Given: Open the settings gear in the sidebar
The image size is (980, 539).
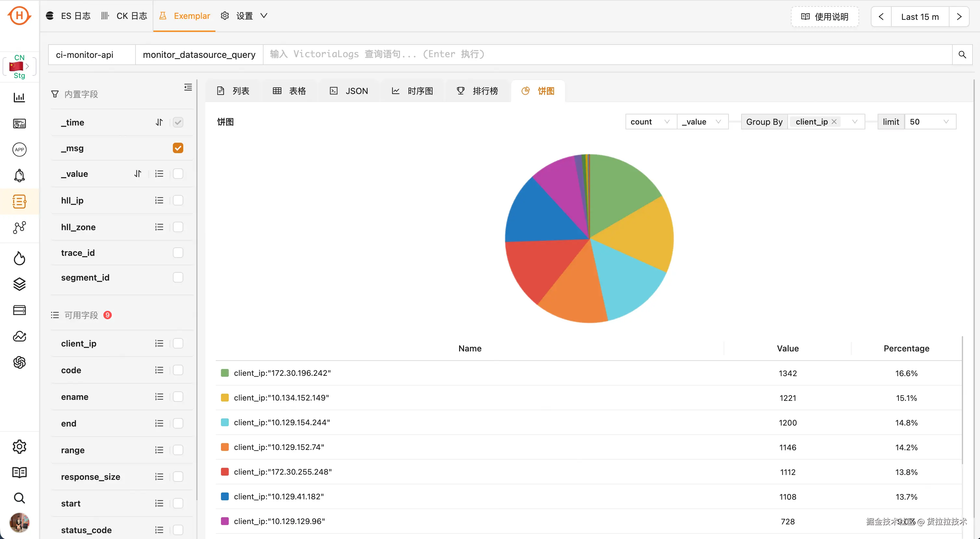Looking at the screenshot, I should 19,446.
